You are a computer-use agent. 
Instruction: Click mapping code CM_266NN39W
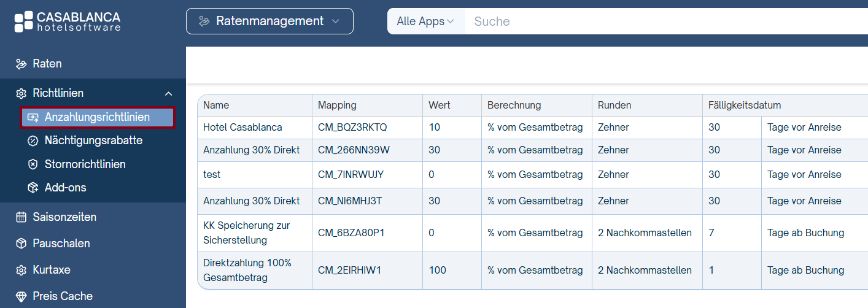pos(354,150)
